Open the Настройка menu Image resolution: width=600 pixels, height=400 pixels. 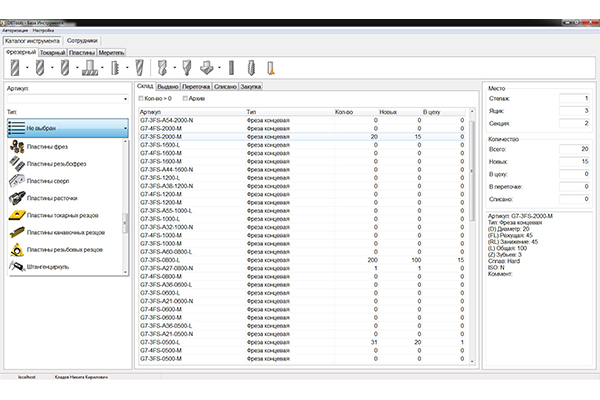(43, 30)
